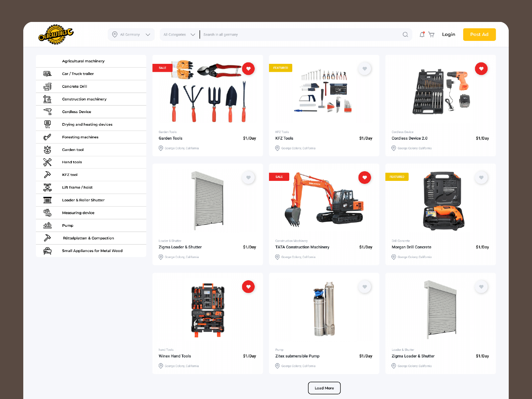Click the Loader & Roller Shutter icon
The width and height of the screenshot is (532, 399).
click(48, 200)
